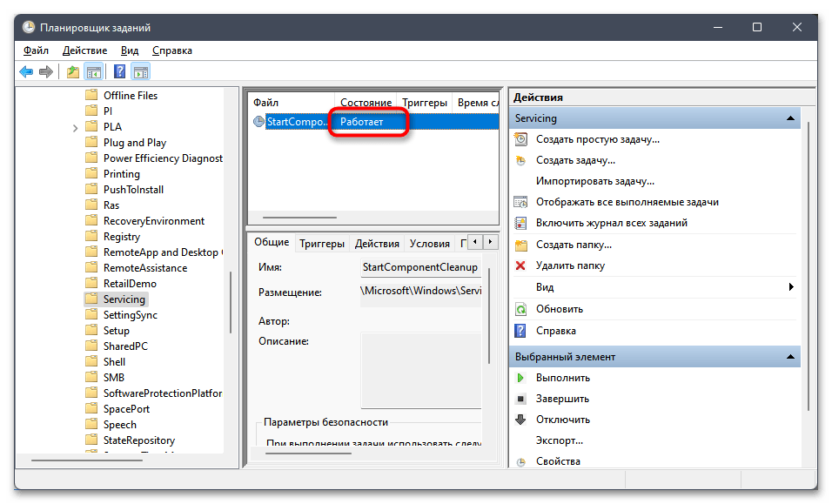
Task: Select the RecoveryEnvironment folder
Action: tap(154, 221)
